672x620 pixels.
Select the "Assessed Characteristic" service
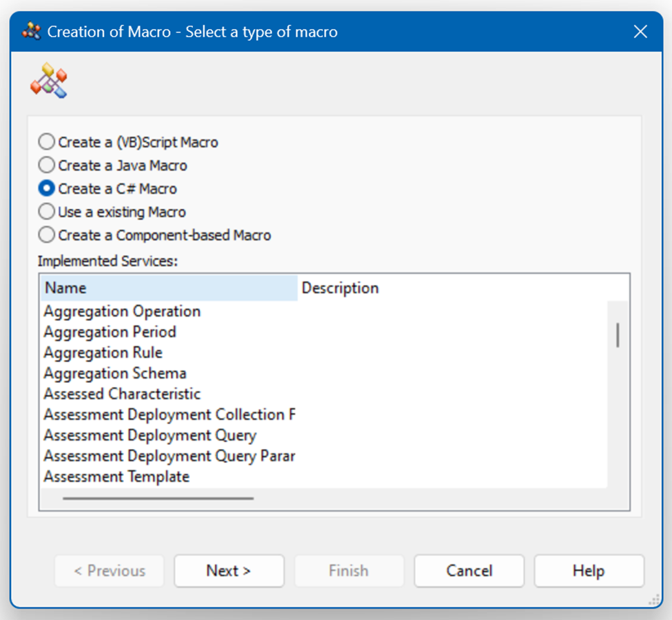[120, 394]
